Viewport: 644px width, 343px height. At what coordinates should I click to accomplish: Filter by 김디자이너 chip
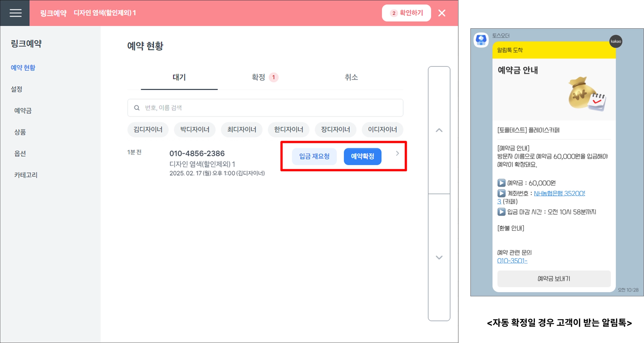point(148,130)
